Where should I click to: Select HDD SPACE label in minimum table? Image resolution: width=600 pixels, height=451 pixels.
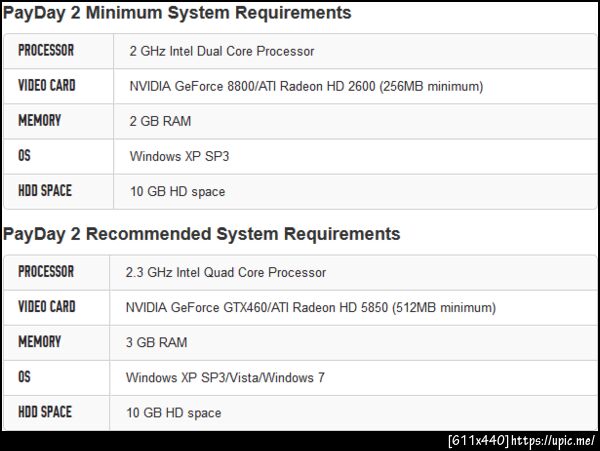coord(45,190)
